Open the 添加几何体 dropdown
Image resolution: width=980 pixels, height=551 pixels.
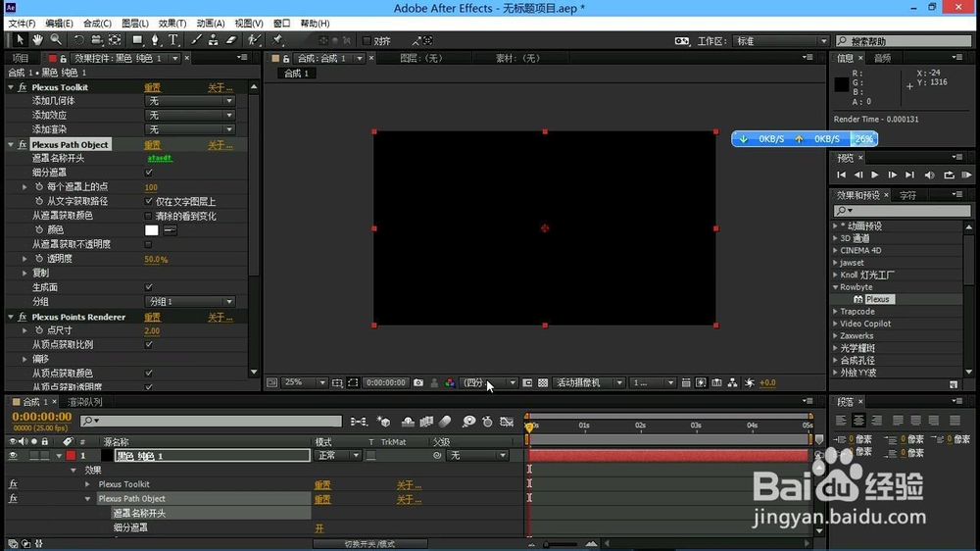pyautogui.click(x=190, y=101)
